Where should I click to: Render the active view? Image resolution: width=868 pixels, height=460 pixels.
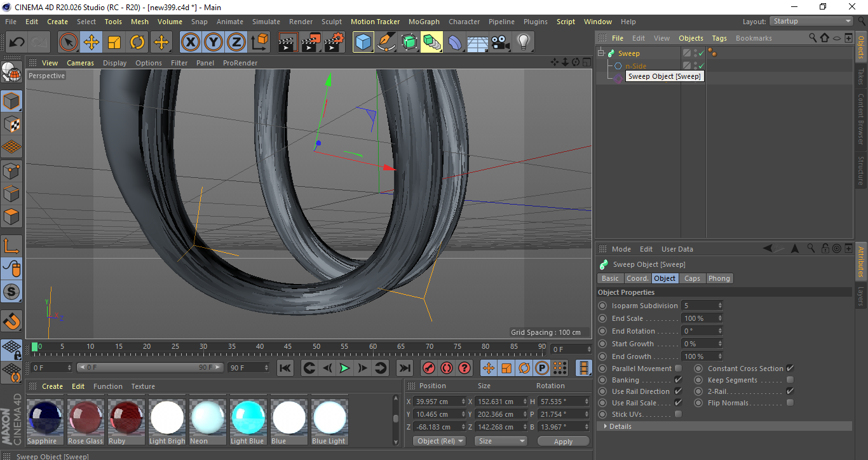(x=288, y=43)
